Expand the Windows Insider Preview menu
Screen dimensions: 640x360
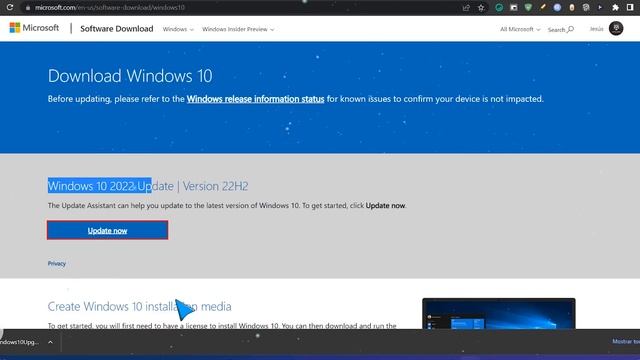click(238, 29)
